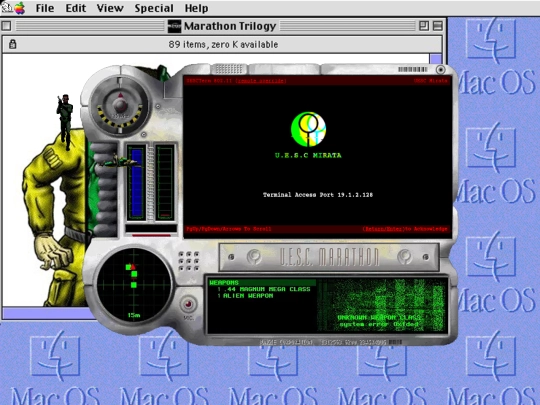Click the lock icon in window header
Image resolution: width=540 pixels, height=405 pixels.
click(x=13, y=44)
